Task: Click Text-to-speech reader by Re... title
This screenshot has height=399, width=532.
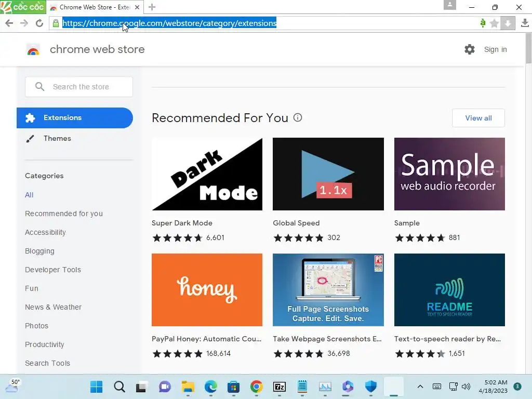Action: coord(447,339)
